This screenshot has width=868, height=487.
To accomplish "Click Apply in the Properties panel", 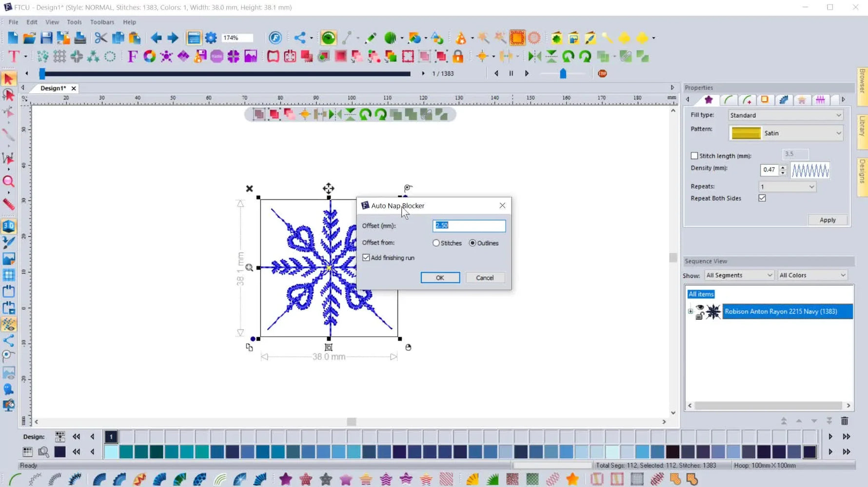I will pos(828,220).
